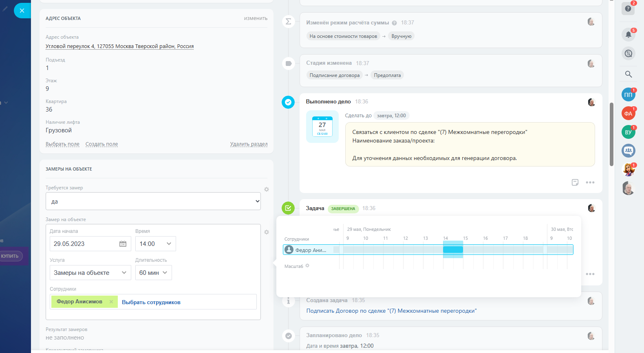Viewport: 644px width, 353px height.
Task: Click the Угловой переулок address link
Action: coord(119,46)
